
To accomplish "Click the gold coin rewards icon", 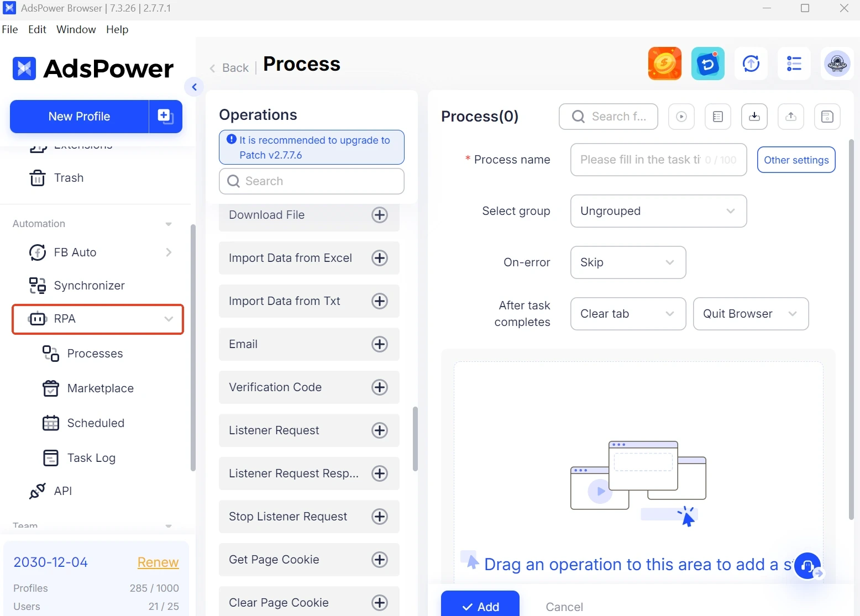I will 664,64.
